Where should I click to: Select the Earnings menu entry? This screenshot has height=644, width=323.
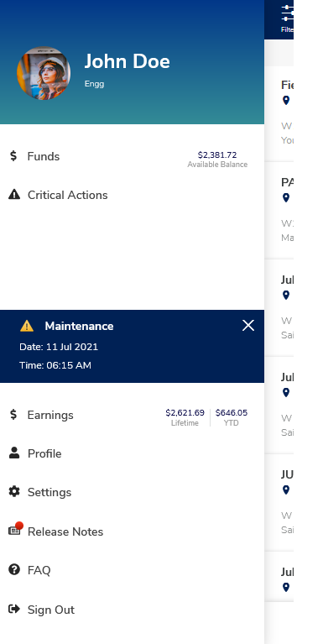click(133, 416)
